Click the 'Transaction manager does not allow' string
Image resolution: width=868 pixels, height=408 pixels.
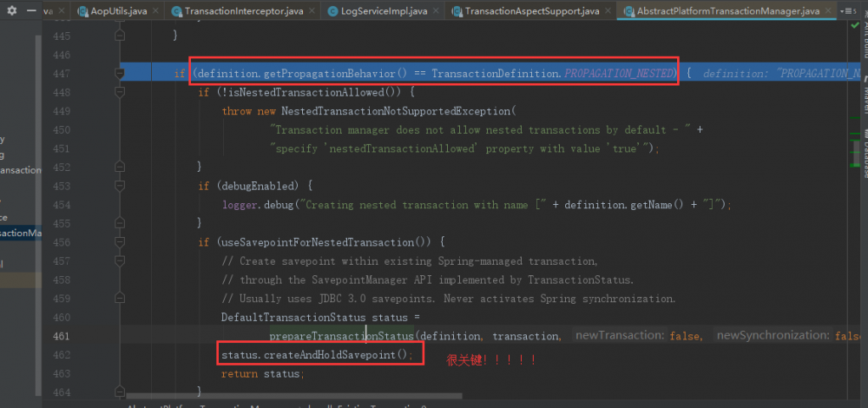pyautogui.click(x=479, y=129)
